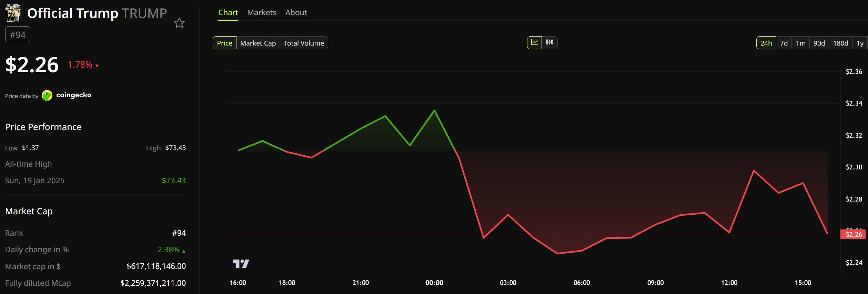Click the High $73.43 value

pos(175,148)
